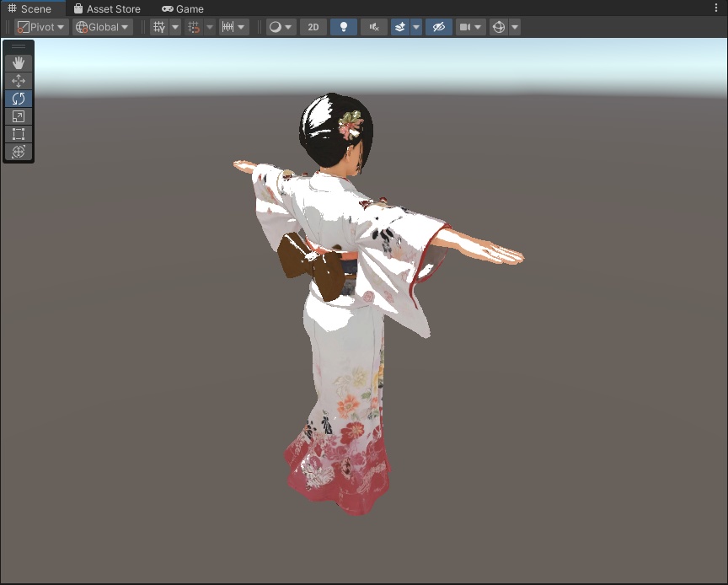This screenshot has width=728, height=585.
Task: Open the window options kebab menu
Action: pos(717,7)
